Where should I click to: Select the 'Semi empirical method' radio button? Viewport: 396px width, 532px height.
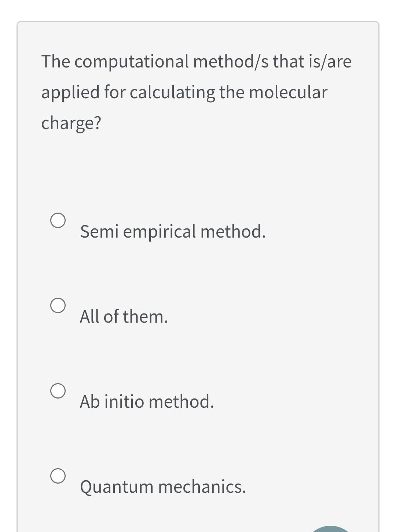[x=58, y=221]
